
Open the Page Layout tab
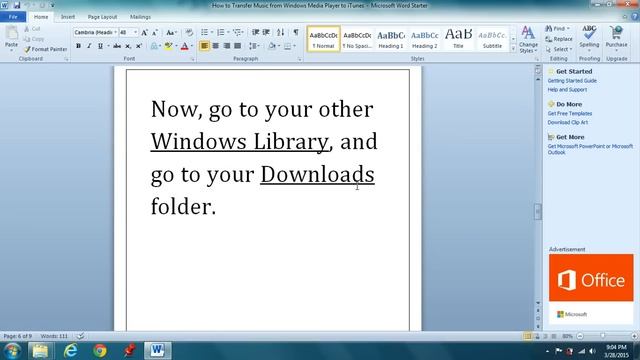pyautogui.click(x=102, y=17)
